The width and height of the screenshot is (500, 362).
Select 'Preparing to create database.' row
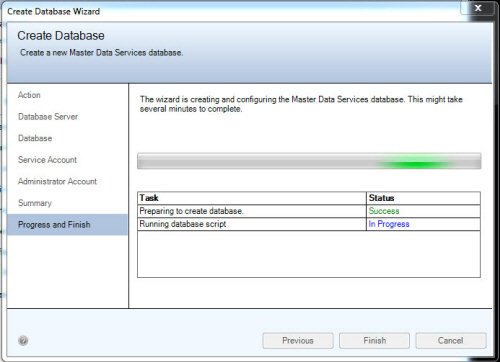coord(309,211)
